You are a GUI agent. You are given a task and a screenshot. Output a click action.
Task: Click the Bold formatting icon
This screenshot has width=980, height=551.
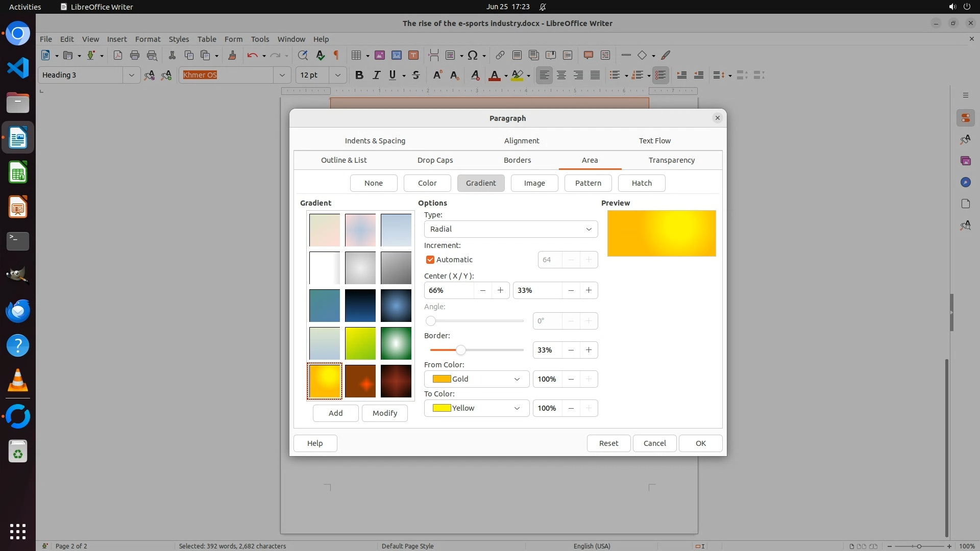(x=359, y=75)
